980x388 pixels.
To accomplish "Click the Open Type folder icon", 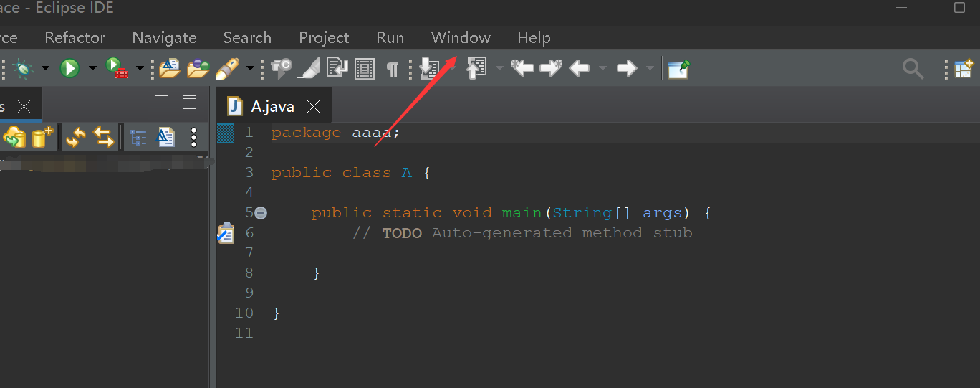I will pyautogui.click(x=170, y=68).
